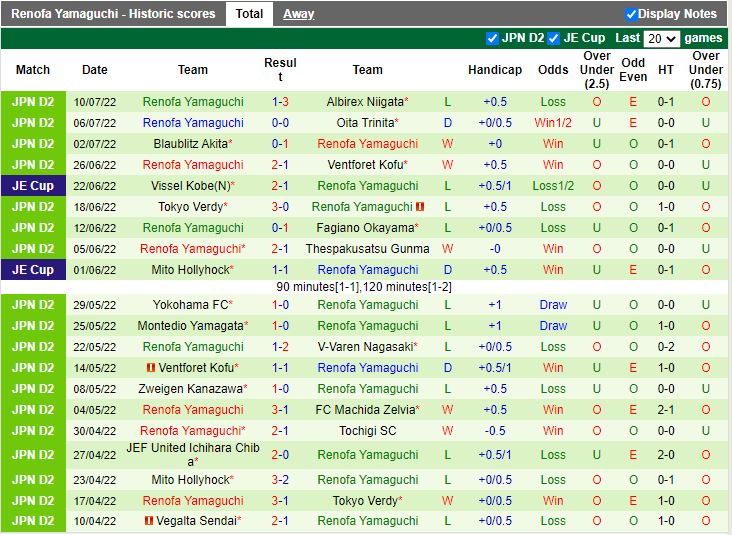
Task: Click the Over Under (2.5) column header
Action: pos(597,70)
